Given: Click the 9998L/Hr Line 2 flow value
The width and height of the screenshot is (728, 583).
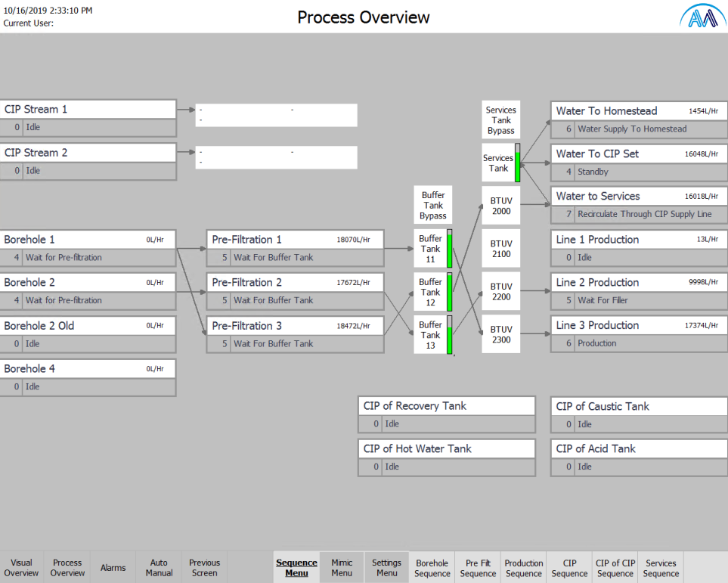Looking at the screenshot, I should point(703,283).
